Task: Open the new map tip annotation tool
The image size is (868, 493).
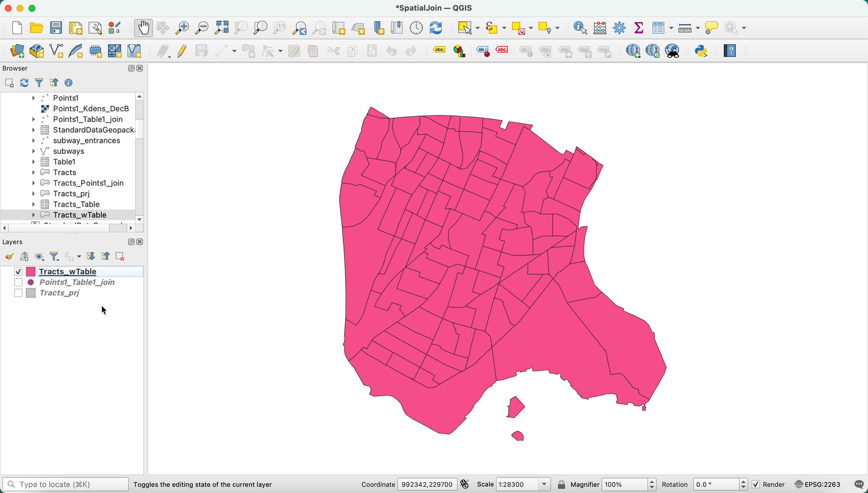Action: (x=711, y=27)
